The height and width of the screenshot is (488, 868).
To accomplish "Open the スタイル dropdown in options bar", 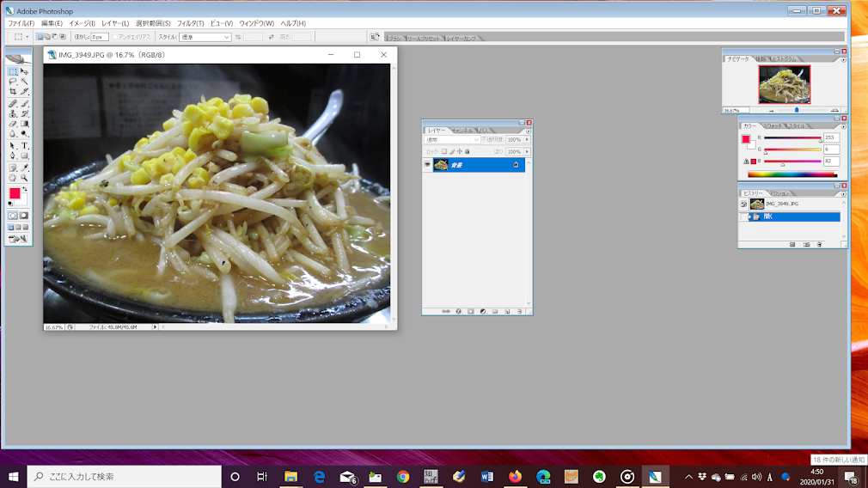I will pos(205,37).
